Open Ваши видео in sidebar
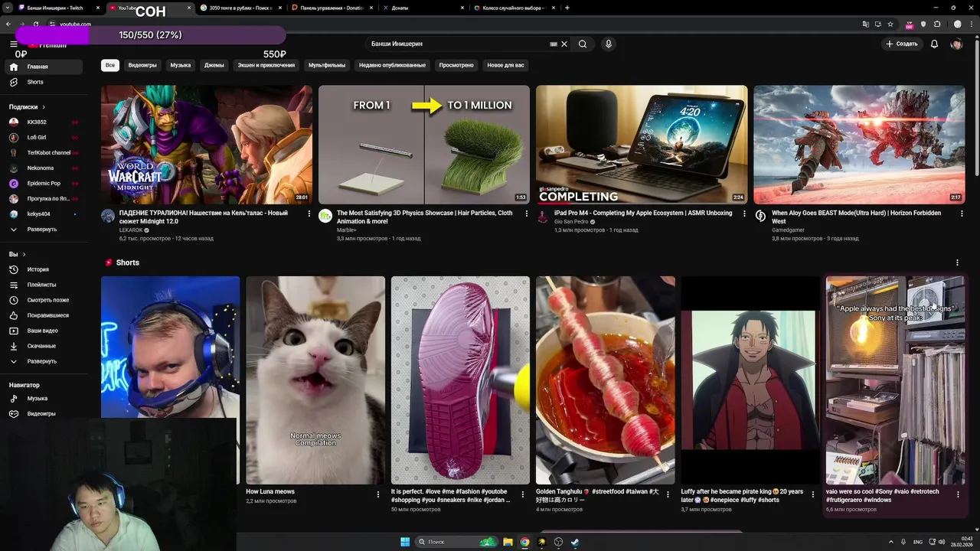This screenshot has width=980, height=551. [x=44, y=331]
